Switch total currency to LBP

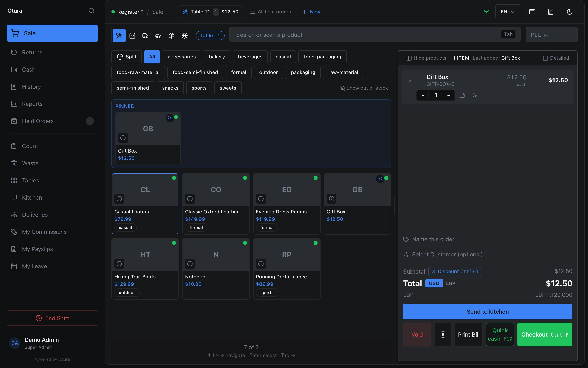450,283
